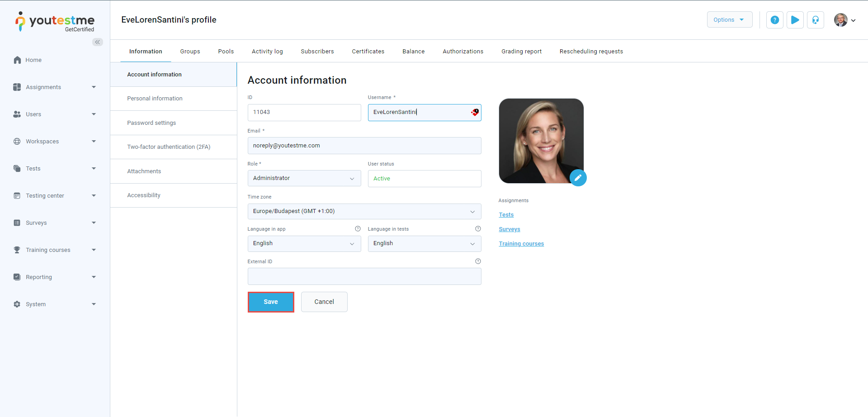Click the Assignments sidebar icon
This screenshot has width=868, height=417.
click(x=17, y=87)
